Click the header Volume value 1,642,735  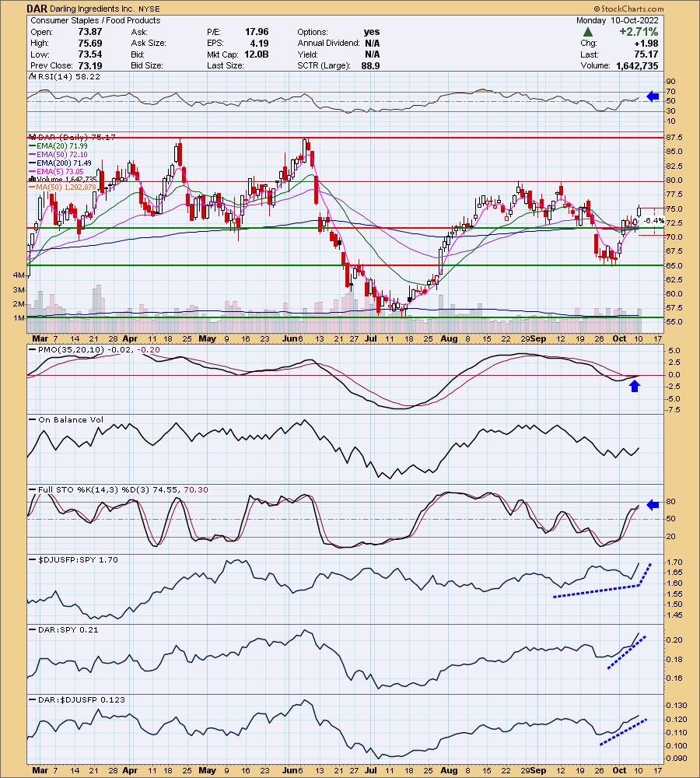coord(638,65)
